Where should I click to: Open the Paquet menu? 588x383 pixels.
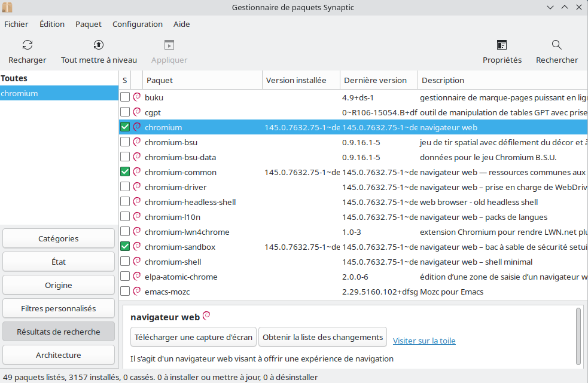[x=89, y=24]
